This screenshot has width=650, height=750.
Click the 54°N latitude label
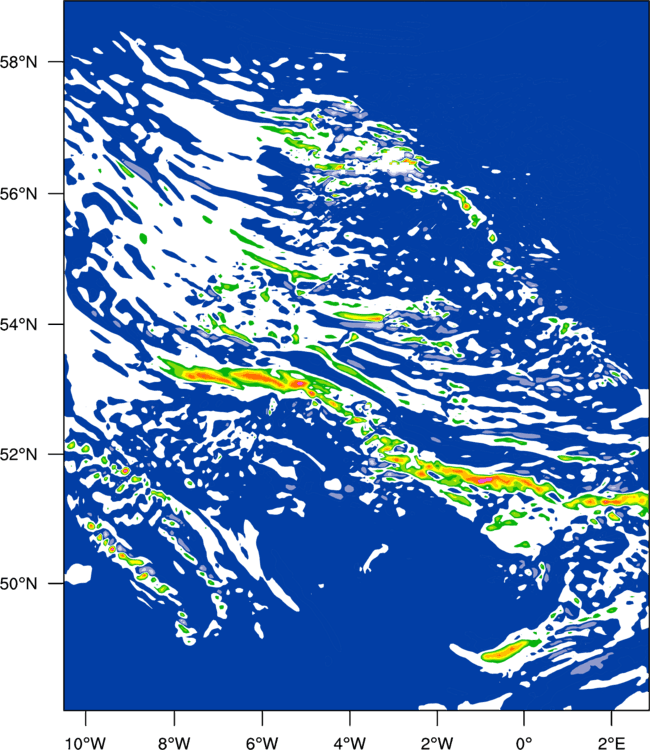coord(18,325)
